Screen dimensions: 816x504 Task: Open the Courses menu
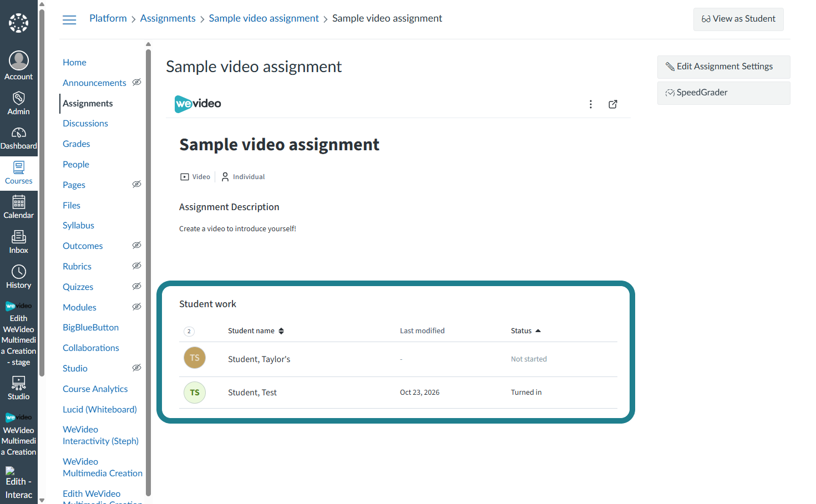(19, 173)
